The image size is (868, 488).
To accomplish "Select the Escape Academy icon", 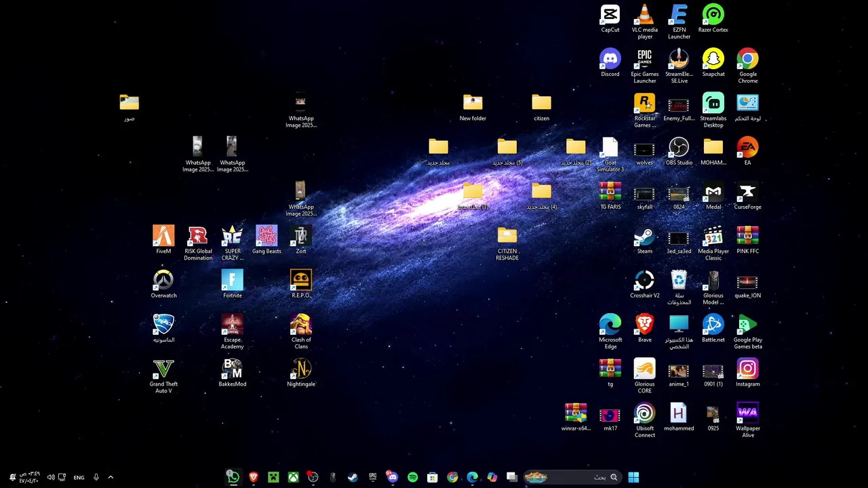I will (232, 331).
